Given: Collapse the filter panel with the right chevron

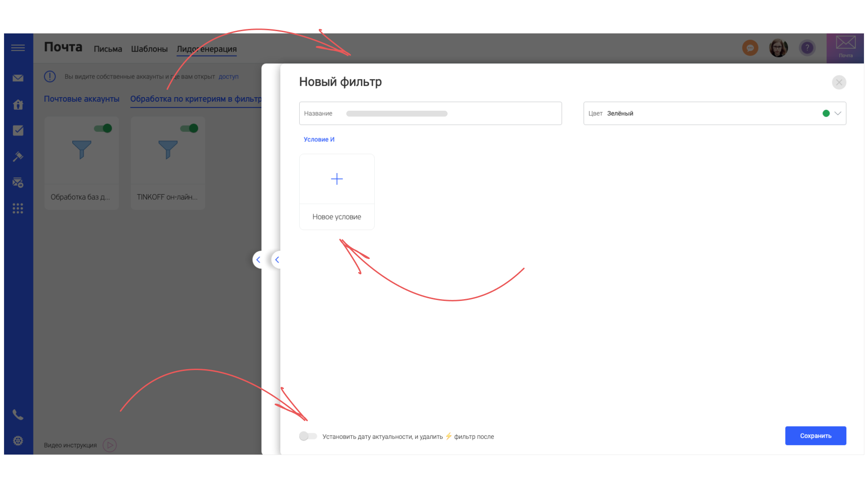Looking at the screenshot, I should [x=277, y=260].
